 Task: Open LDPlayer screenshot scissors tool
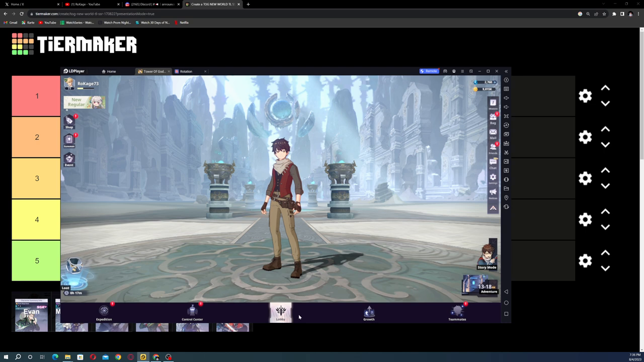(x=506, y=152)
